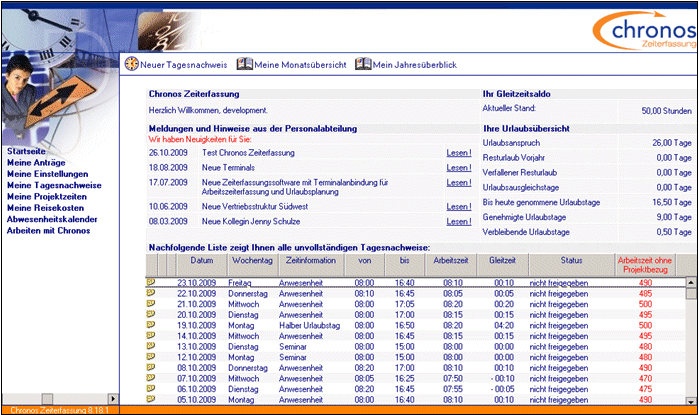Click Lesen link for Neue Vertriebsstruktur Südwest
This screenshot has width=699, height=415.
pos(459,207)
